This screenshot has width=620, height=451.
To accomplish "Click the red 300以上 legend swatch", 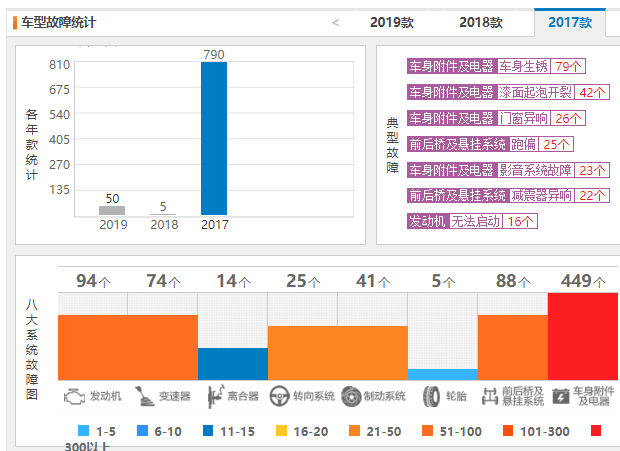I will pyautogui.click(x=596, y=430).
